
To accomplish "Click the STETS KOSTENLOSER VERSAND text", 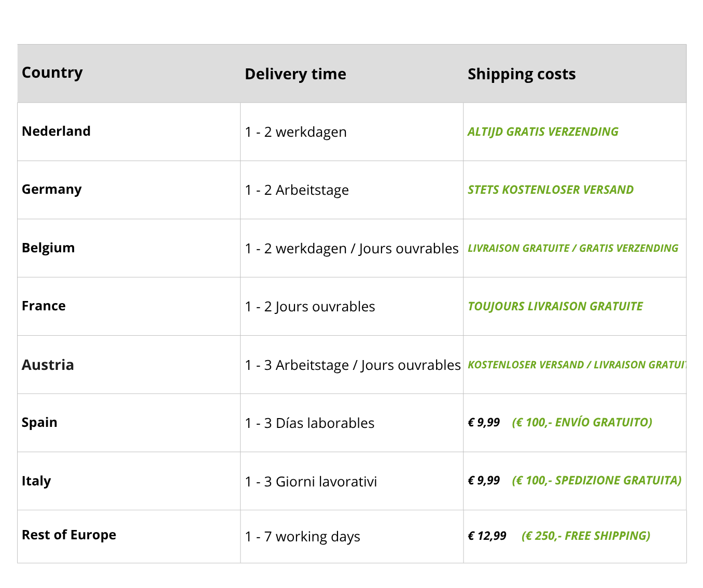I will click(551, 190).
